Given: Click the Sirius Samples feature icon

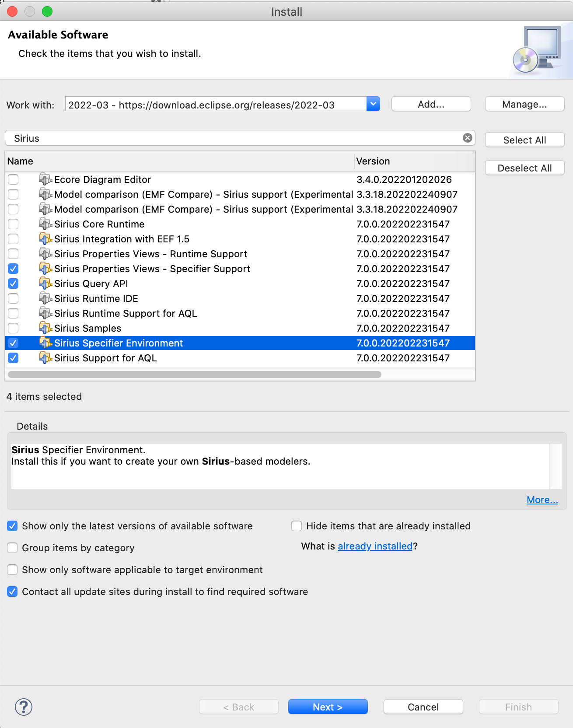Looking at the screenshot, I should point(45,328).
